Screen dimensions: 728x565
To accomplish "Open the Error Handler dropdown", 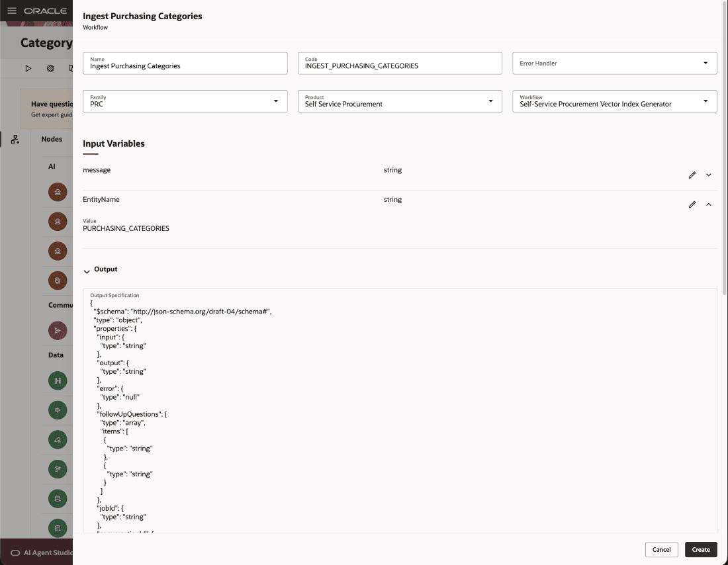I will 614,63.
